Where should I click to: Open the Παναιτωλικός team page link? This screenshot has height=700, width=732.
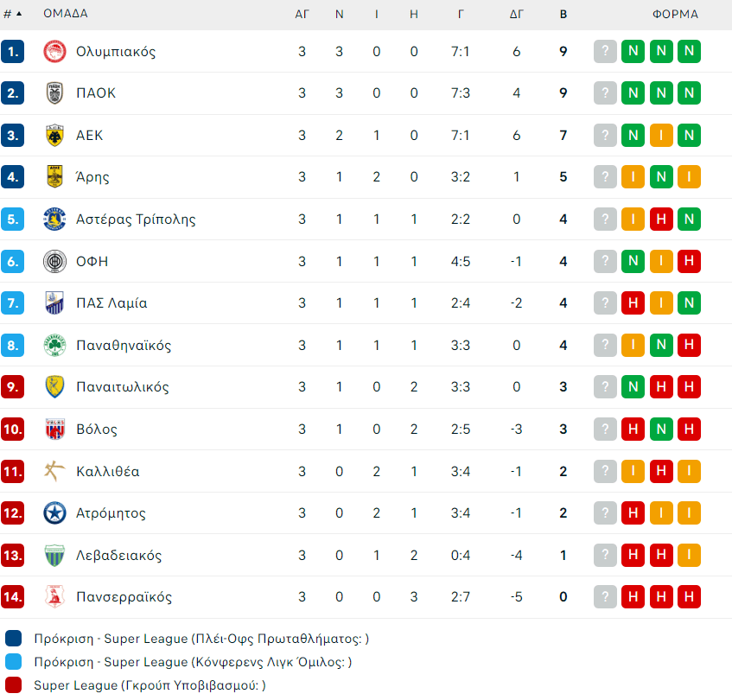[x=122, y=387]
